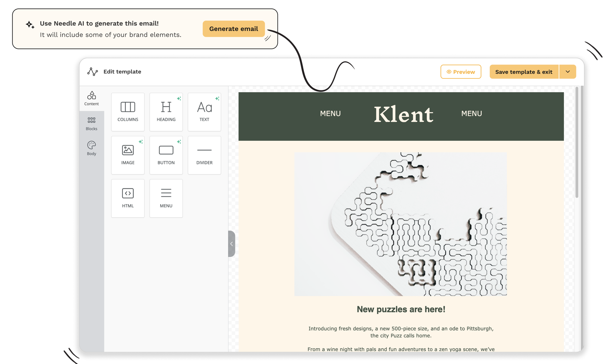Expand the save options dropdown arrow
Image resolution: width=607 pixels, height=364 pixels.
tap(568, 72)
